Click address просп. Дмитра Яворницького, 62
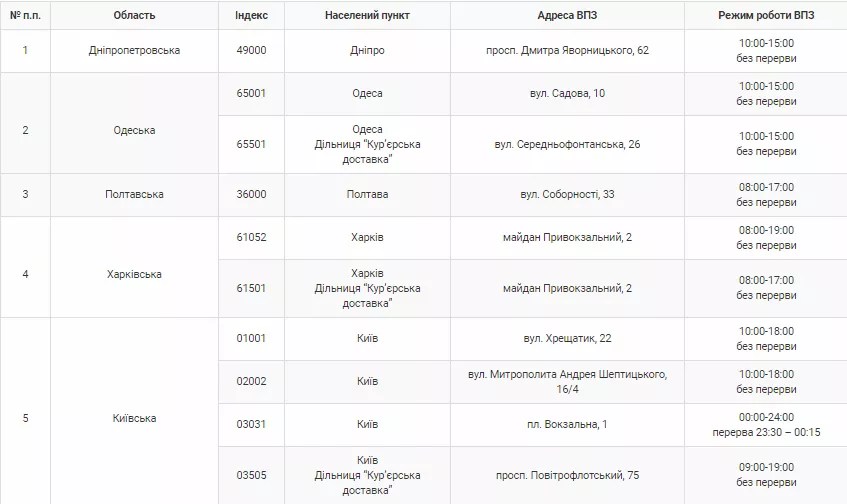The height and width of the screenshot is (504, 847). click(x=567, y=50)
